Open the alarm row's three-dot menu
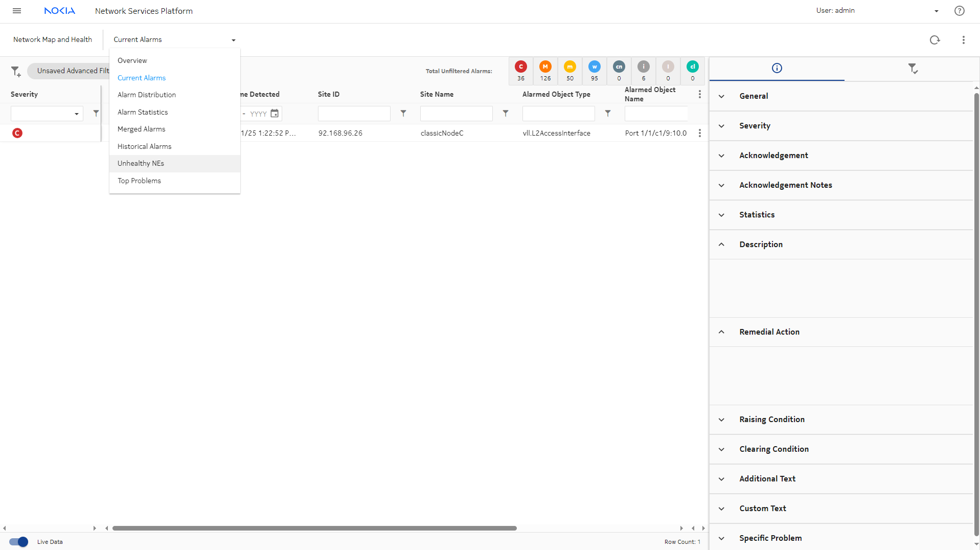The width and height of the screenshot is (980, 550). pos(699,133)
